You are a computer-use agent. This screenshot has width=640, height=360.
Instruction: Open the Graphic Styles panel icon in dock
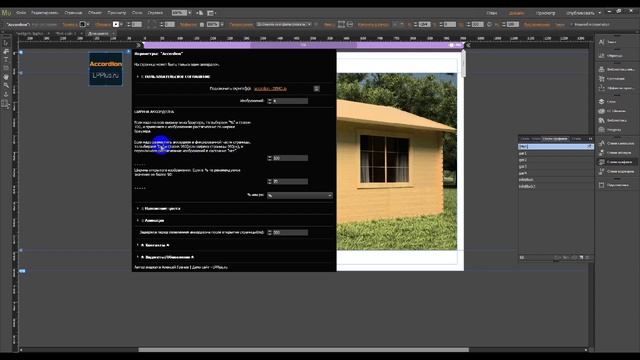(x=601, y=162)
